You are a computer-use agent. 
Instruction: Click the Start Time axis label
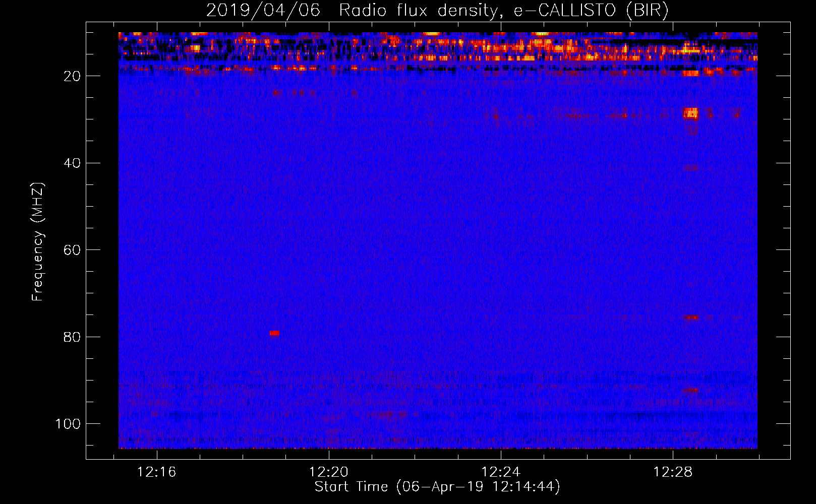(x=437, y=487)
